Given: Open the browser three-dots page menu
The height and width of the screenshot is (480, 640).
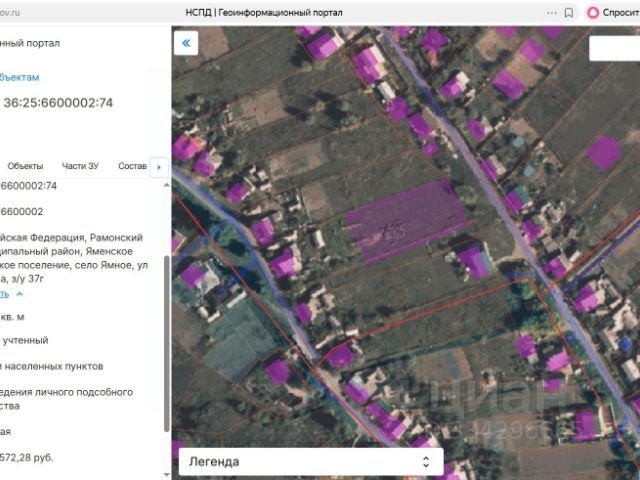Looking at the screenshot, I should (551, 13).
